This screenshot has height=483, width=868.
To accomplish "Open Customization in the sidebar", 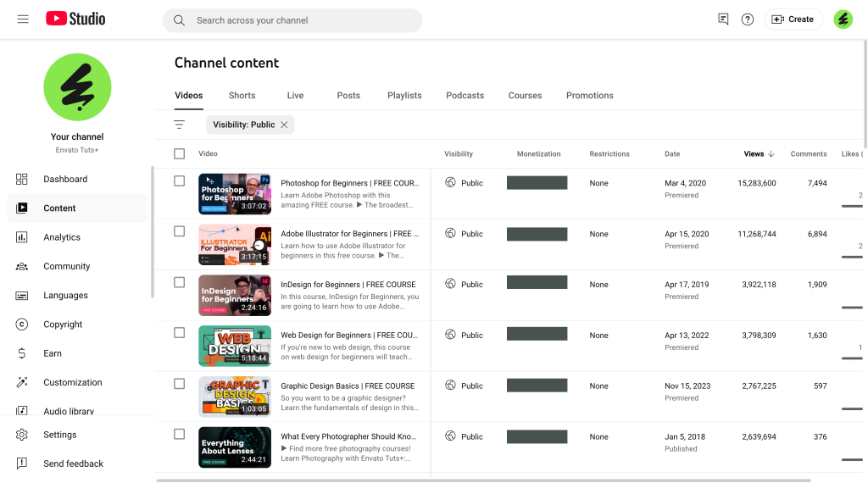I will click(77, 382).
